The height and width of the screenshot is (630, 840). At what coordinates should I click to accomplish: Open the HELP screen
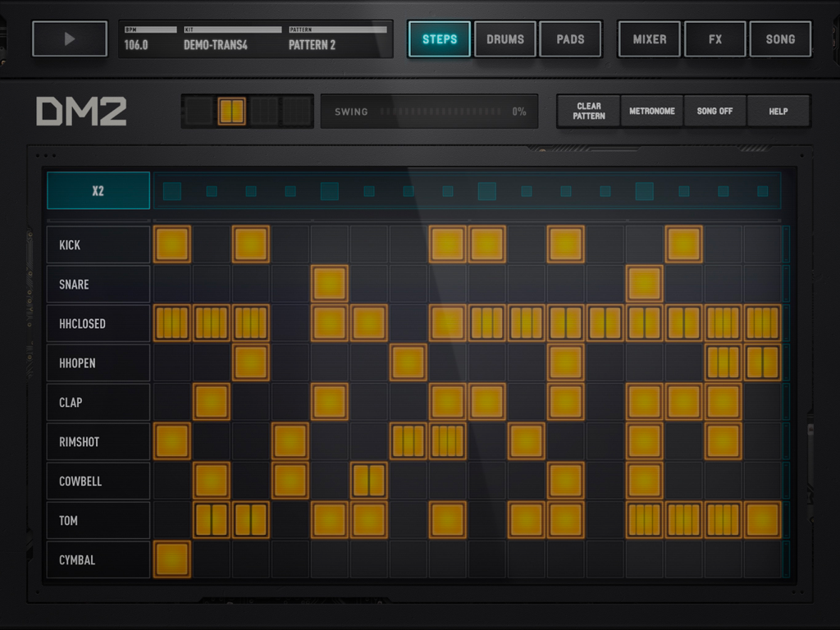pos(778,111)
